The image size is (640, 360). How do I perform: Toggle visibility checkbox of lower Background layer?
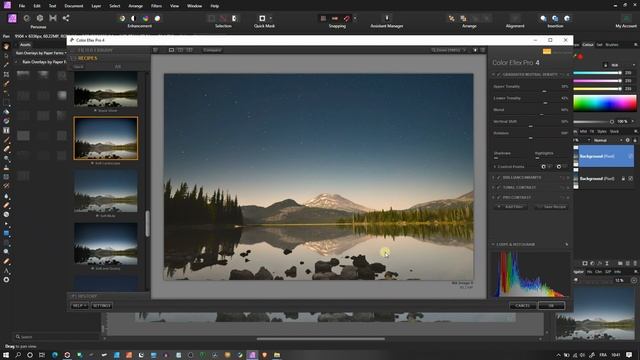(631, 179)
